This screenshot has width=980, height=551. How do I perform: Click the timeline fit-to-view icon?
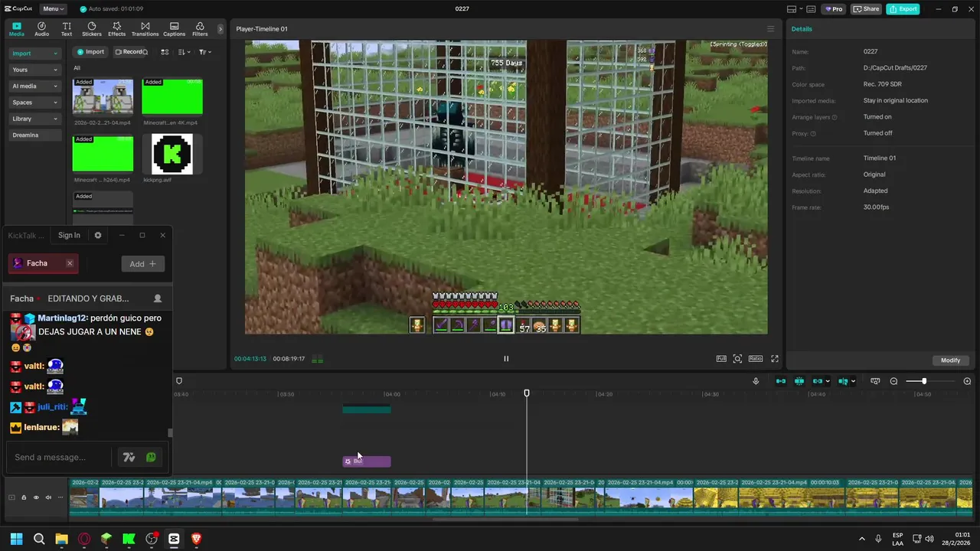coord(875,381)
